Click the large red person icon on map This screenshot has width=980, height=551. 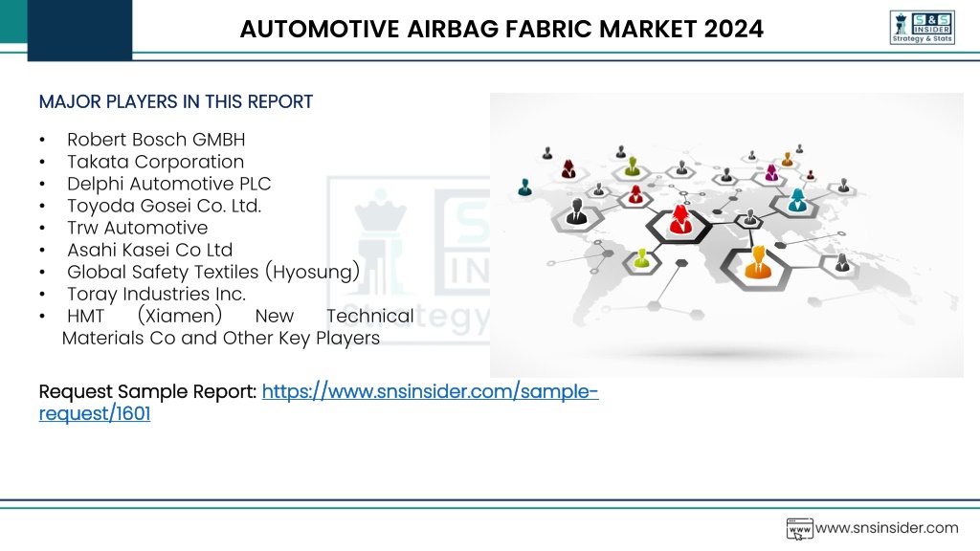680,220
